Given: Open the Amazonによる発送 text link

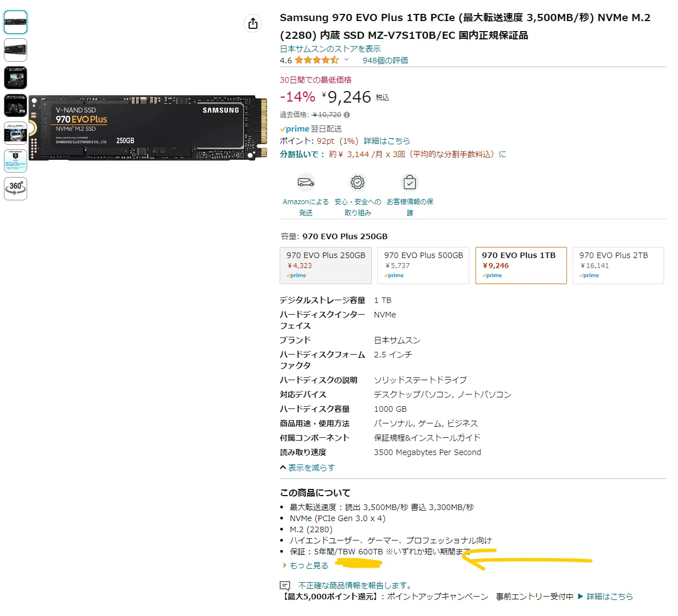Looking at the screenshot, I should pos(306,207).
